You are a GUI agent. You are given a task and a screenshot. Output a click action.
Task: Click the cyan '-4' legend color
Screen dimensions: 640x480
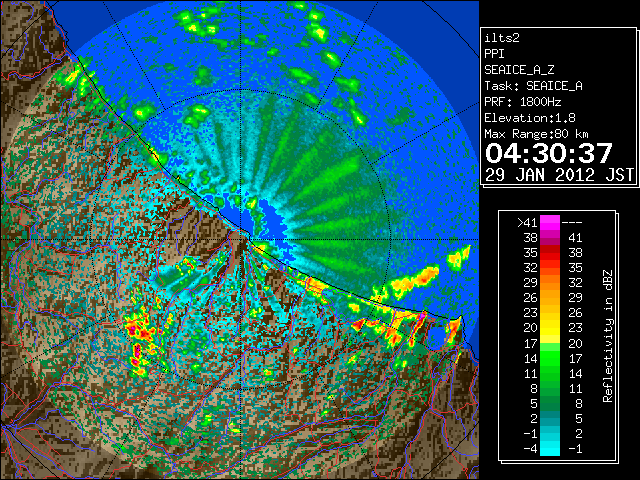coord(550,448)
